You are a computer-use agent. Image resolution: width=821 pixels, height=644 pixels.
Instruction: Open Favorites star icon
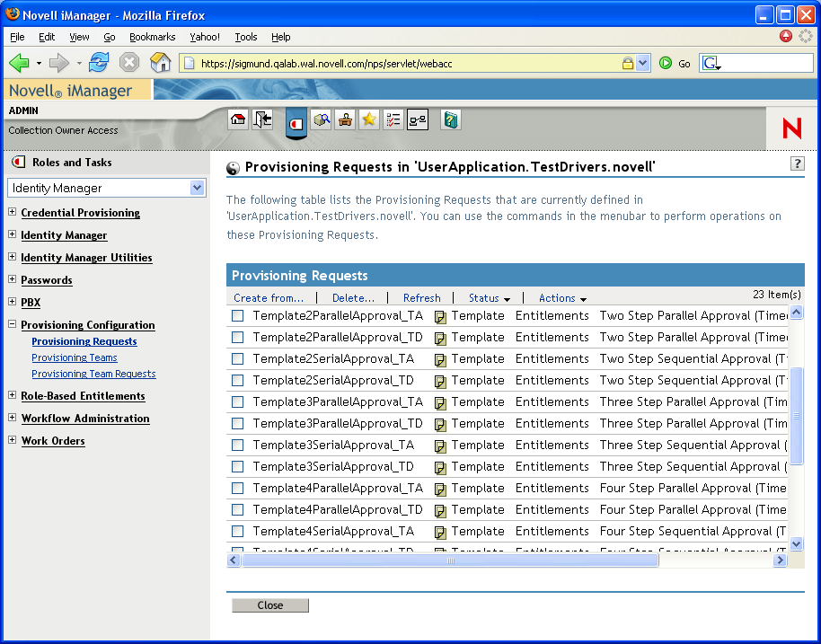(x=369, y=119)
